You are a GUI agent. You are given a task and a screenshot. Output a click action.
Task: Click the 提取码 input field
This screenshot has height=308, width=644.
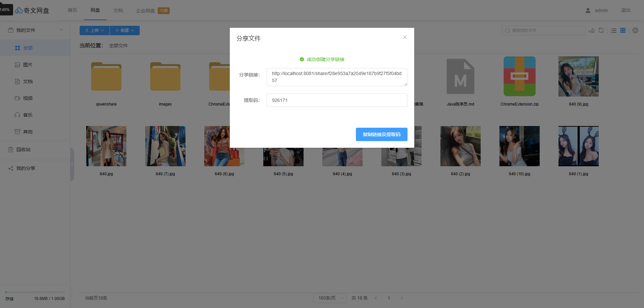[x=337, y=100]
